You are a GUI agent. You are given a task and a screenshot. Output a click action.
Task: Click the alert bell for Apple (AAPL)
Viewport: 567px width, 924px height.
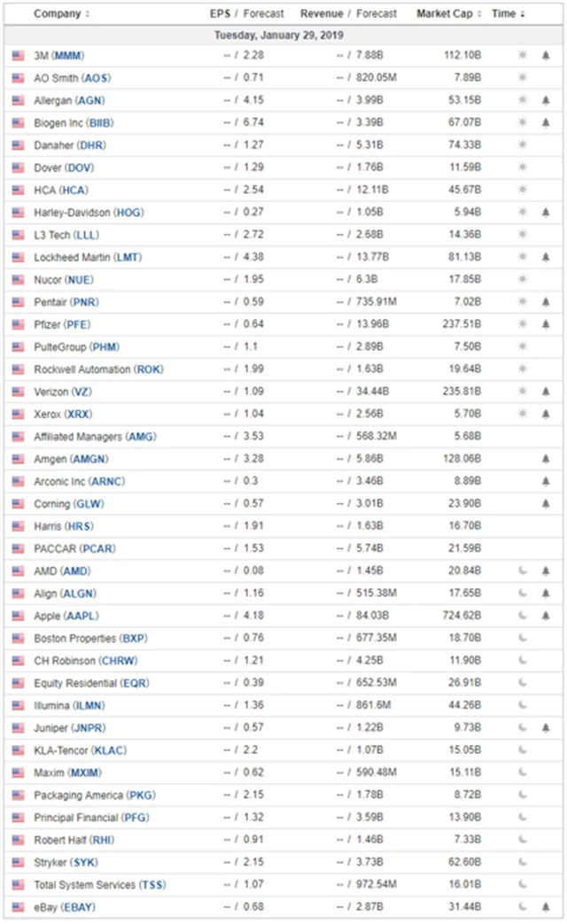[546, 616]
